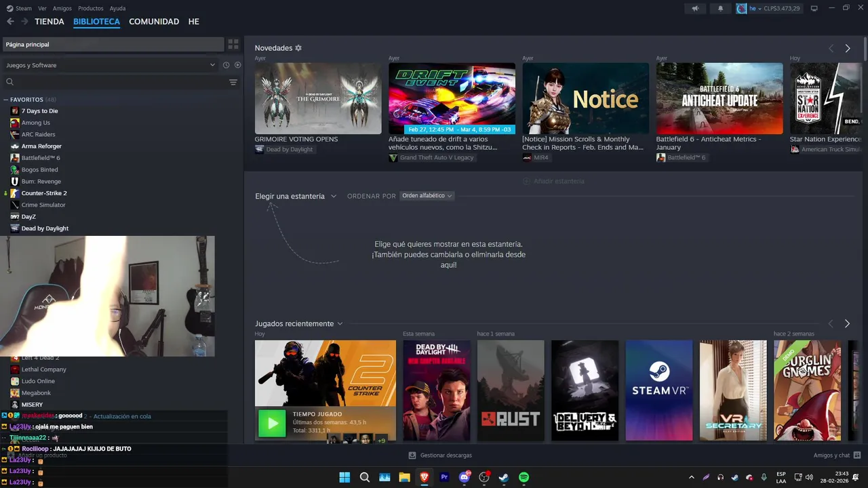Viewport: 868px width, 488px height.
Task: Open Spotify from the Windows taskbar
Action: 524,477
